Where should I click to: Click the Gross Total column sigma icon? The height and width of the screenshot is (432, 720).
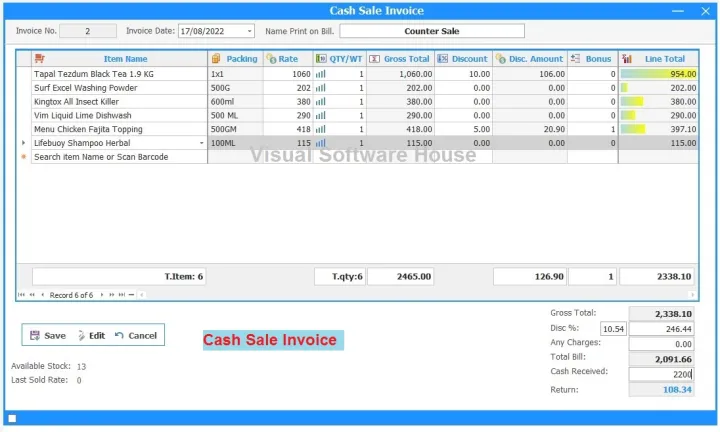[x=374, y=59]
